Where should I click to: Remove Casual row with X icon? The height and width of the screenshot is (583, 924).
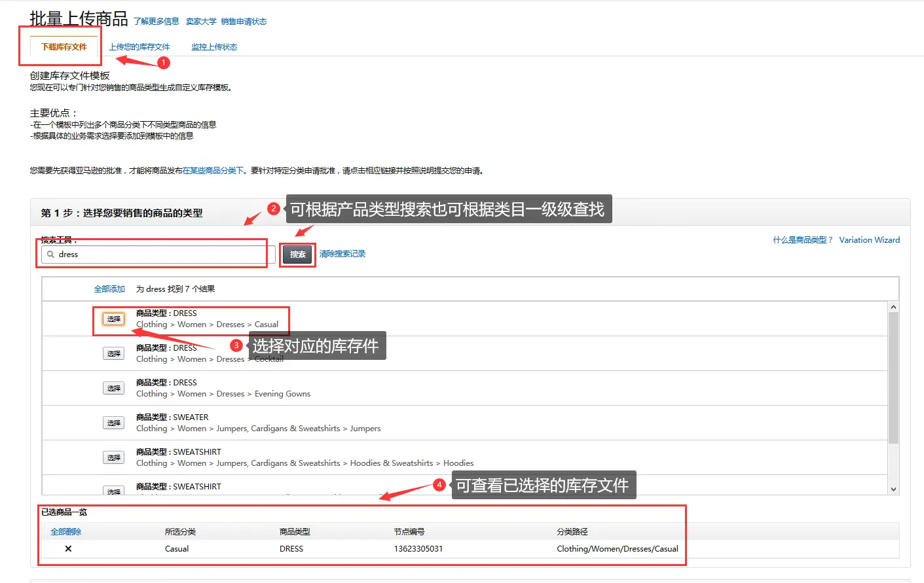(68, 549)
